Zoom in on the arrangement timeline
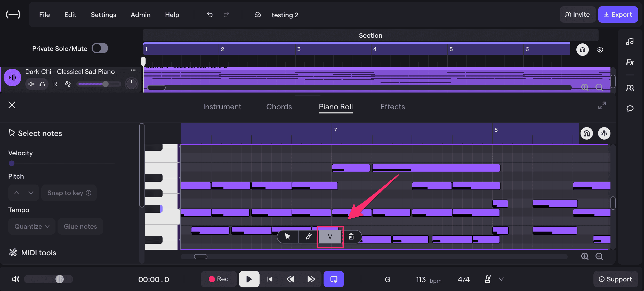This screenshot has width=644, height=291. pos(585,87)
